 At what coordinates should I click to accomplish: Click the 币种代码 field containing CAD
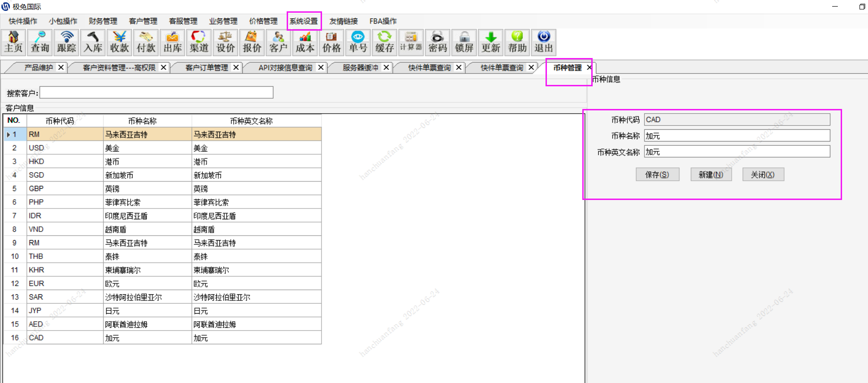click(x=737, y=120)
